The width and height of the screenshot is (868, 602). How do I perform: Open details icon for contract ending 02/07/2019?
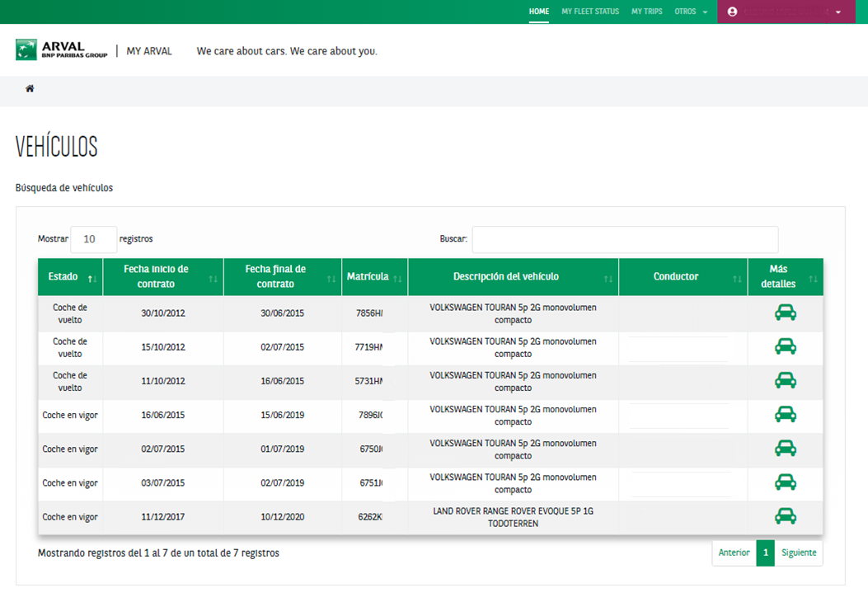786,482
